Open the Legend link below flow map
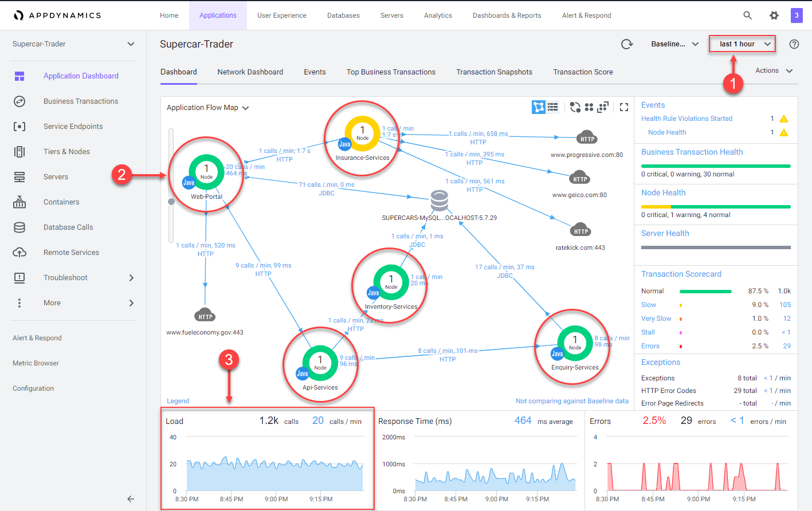 (x=178, y=401)
